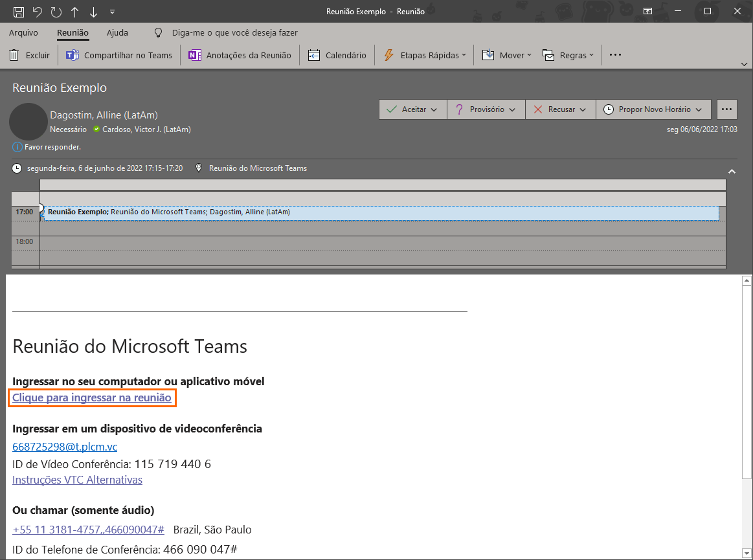This screenshot has width=753, height=560.
Task: Accept the meeting with Aceitar button
Action: pyautogui.click(x=412, y=109)
